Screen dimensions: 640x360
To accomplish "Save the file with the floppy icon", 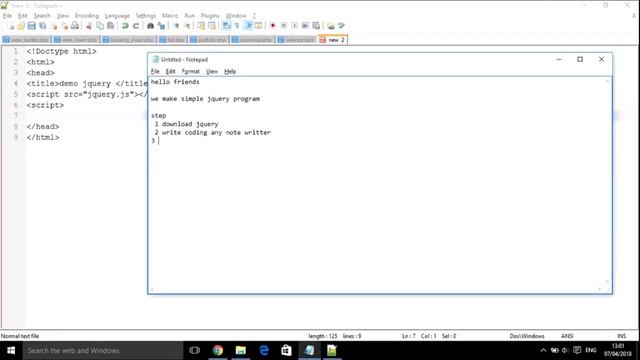I will [x=31, y=26].
